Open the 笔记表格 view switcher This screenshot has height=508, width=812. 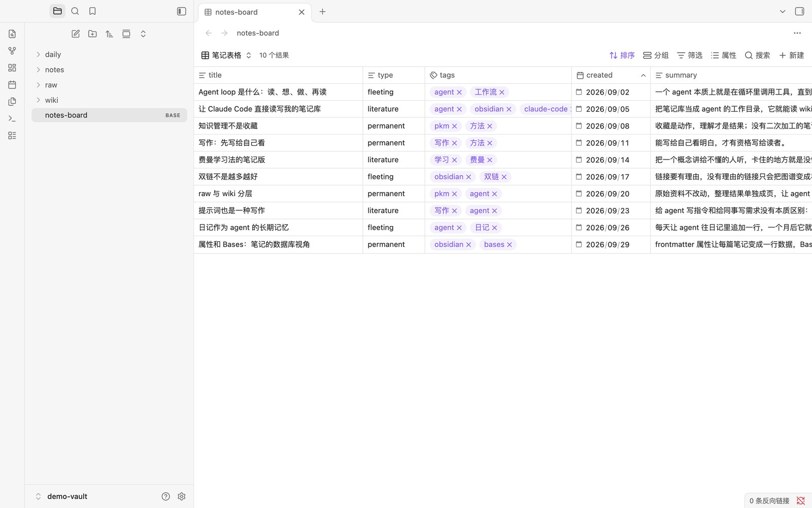[x=226, y=55]
